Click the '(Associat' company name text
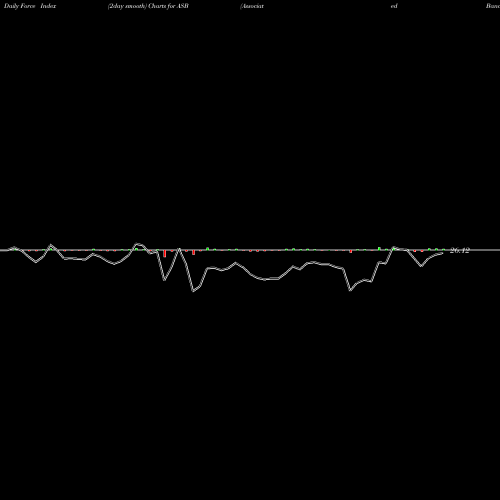Screen dimensions: 500x500 click(x=252, y=6)
